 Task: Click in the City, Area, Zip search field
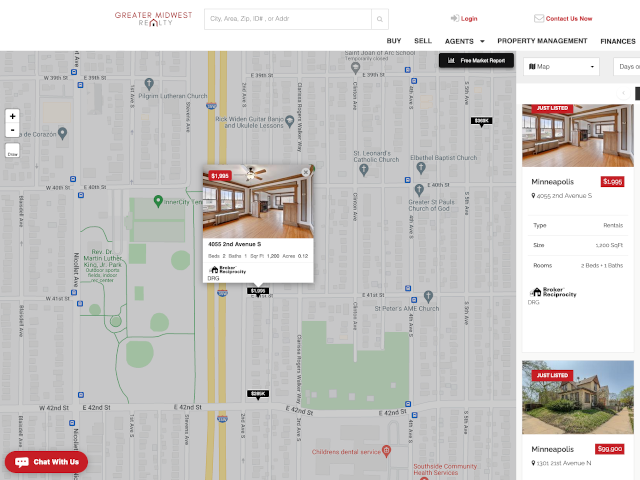point(288,19)
